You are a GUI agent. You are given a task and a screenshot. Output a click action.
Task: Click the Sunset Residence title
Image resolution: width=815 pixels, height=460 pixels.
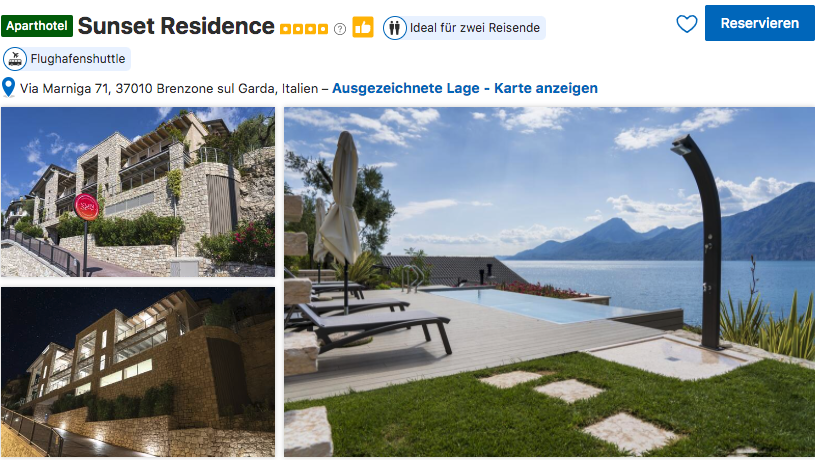pos(176,26)
